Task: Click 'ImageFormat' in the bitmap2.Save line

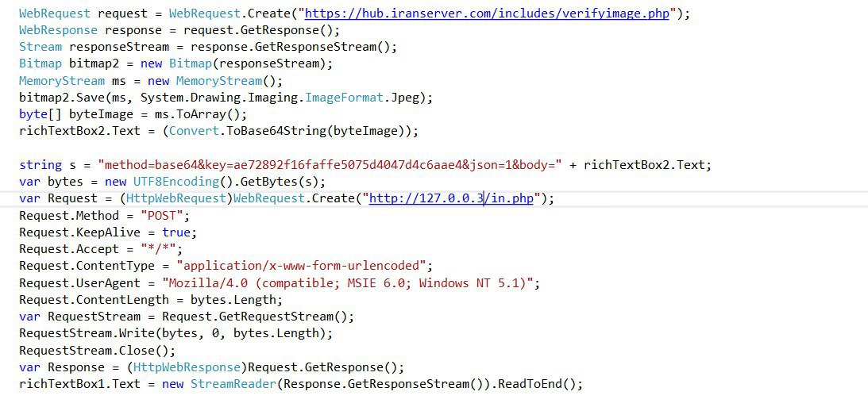Action: point(345,98)
